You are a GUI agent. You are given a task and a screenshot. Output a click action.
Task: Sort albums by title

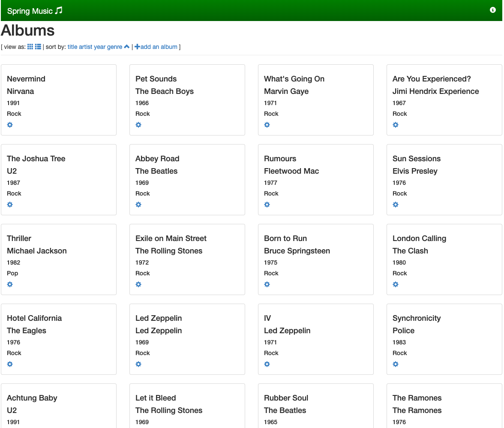coord(72,47)
